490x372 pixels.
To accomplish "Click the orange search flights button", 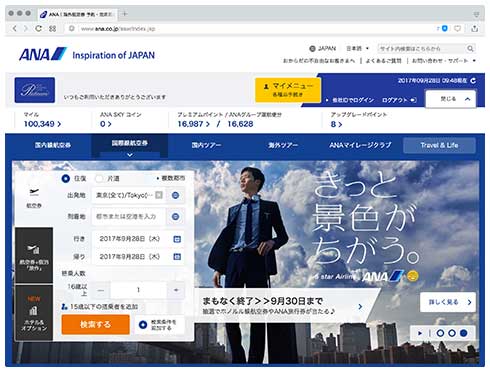I will pyautogui.click(x=96, y=324).
